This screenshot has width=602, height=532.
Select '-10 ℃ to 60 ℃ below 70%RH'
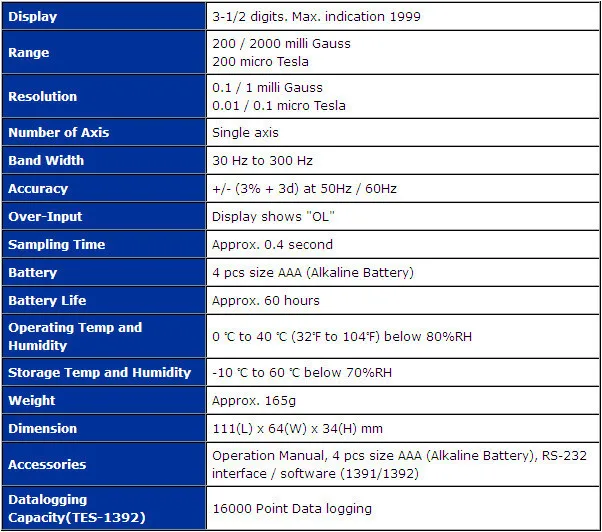tap(302, 372)
